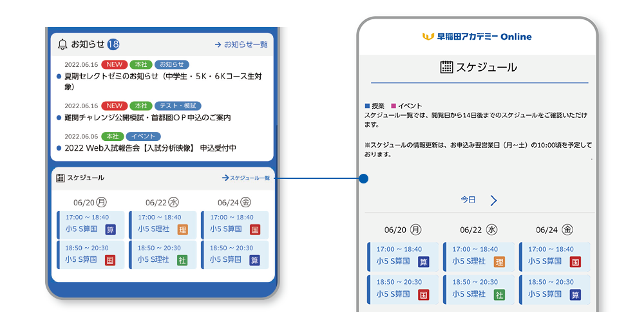Select 06/24 18:50 class card in right phone
The width and height of the screenshot is (644, 327).
[554, 290]
